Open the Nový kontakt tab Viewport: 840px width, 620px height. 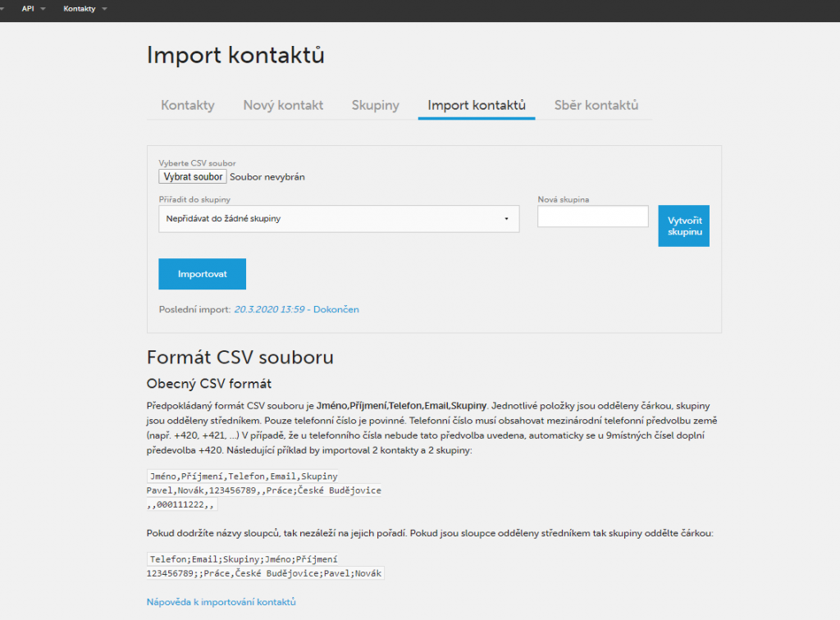point(283,105)
